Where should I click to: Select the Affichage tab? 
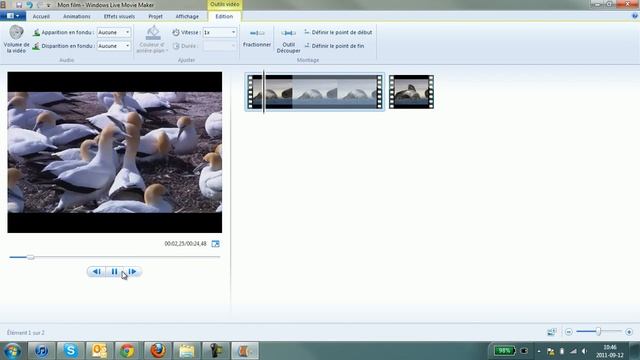coord(187,16)
